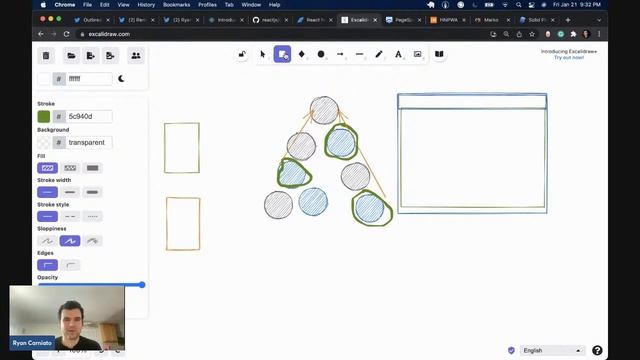
Task: Click the clear canvas trash icon
Action: pyautogui.click(x=46, y=56)
